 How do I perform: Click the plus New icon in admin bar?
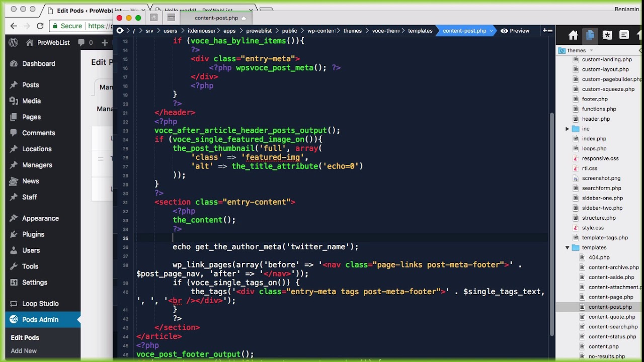105,43
